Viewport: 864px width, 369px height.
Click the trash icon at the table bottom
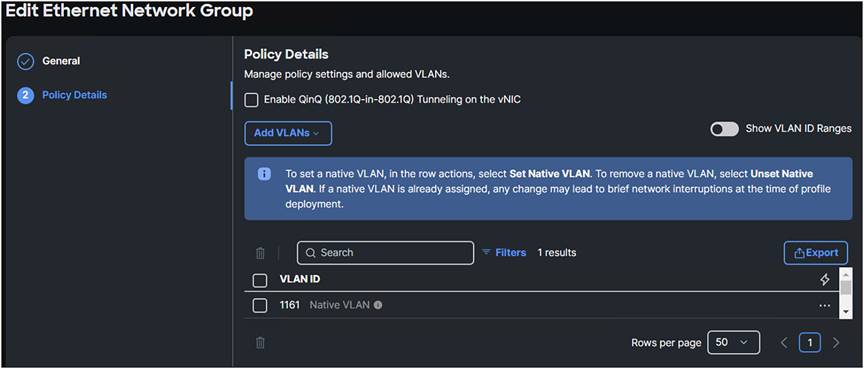(261, 343)
